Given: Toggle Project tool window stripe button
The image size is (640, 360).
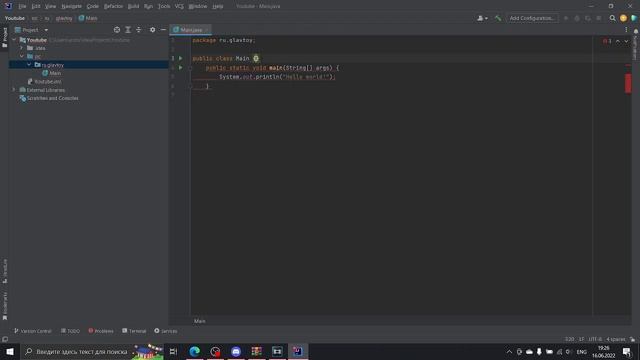Looking at the screenshot, I should point(4,37).
